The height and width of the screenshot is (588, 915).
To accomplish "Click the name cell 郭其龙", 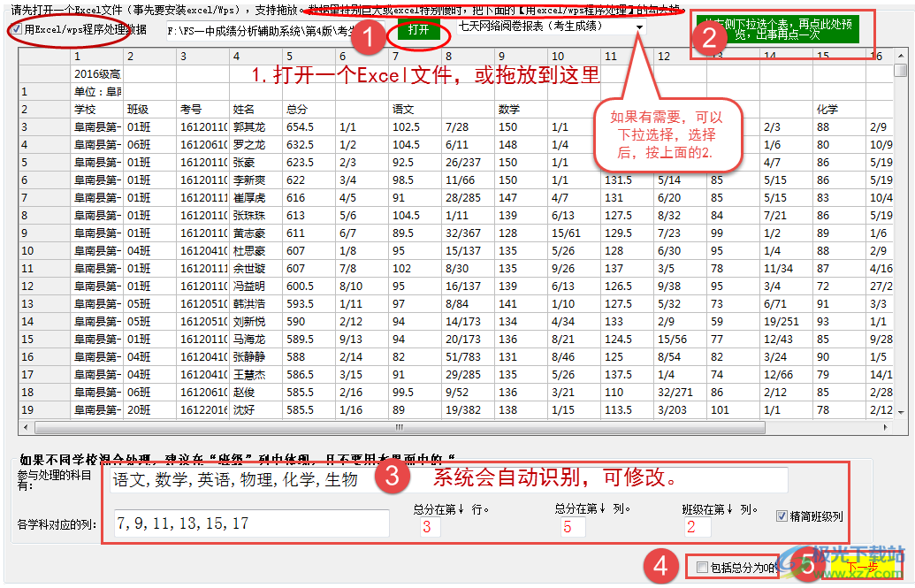I will pyautogui.click(x=256, y=126).
